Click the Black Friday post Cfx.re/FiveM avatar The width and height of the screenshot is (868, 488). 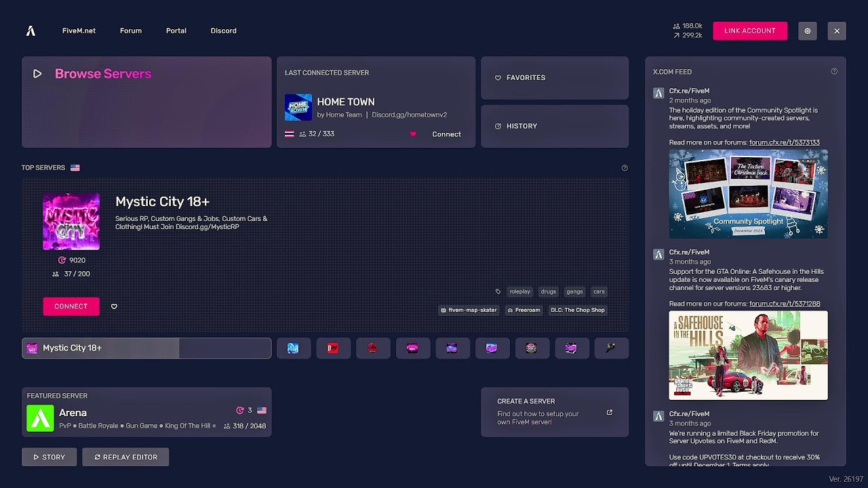(658, 415)
